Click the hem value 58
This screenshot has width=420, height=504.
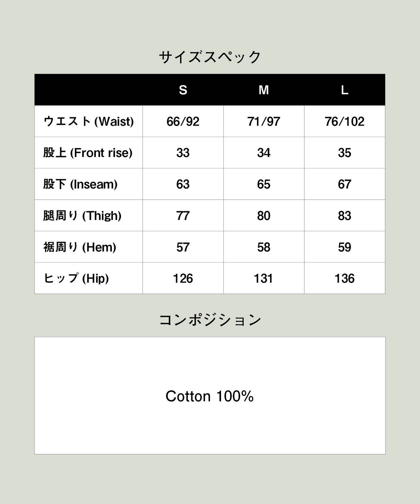[x=263, y=247]
